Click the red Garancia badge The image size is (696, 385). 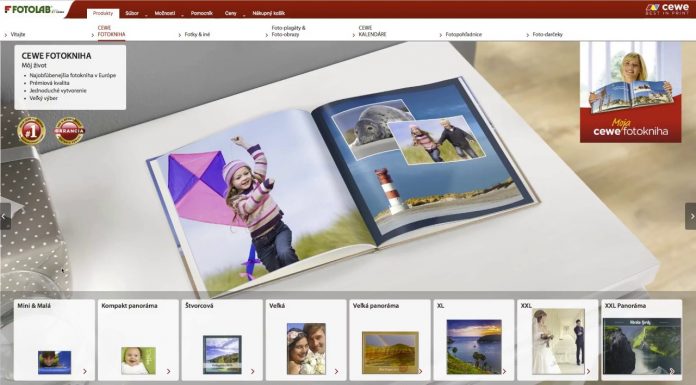[x=69, y=131]
